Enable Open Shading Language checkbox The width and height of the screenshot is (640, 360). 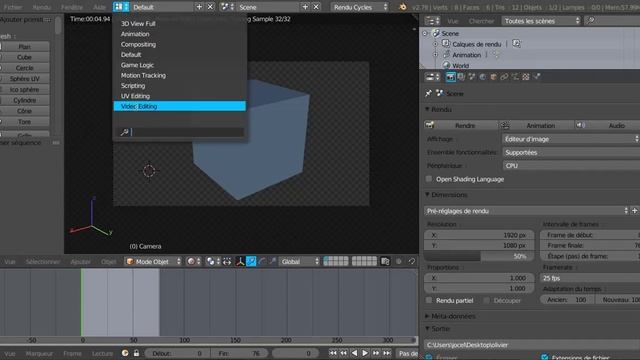coord(429,179)
